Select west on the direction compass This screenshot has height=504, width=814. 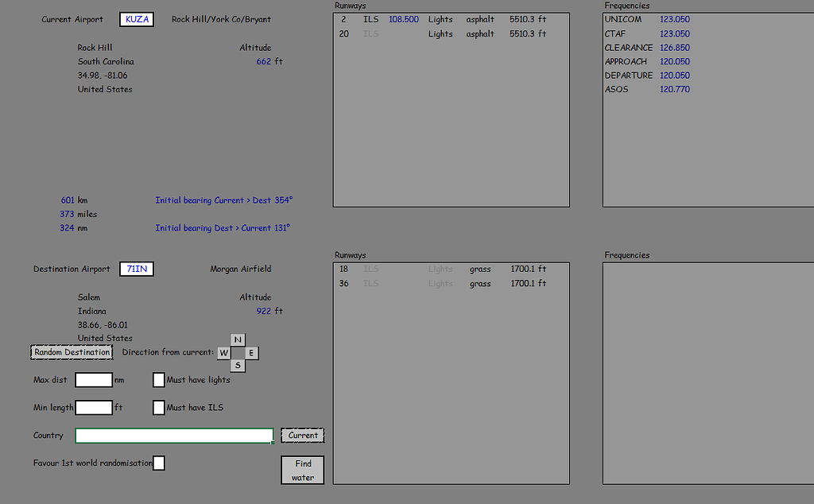coord(223,352)
